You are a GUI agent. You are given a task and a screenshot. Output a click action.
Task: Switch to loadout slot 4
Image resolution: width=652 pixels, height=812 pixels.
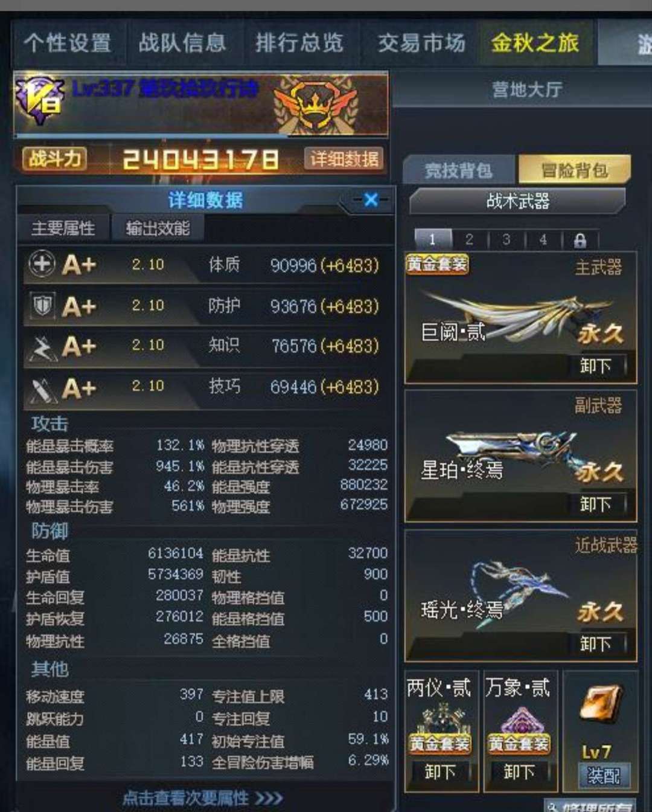click(543, 240)
